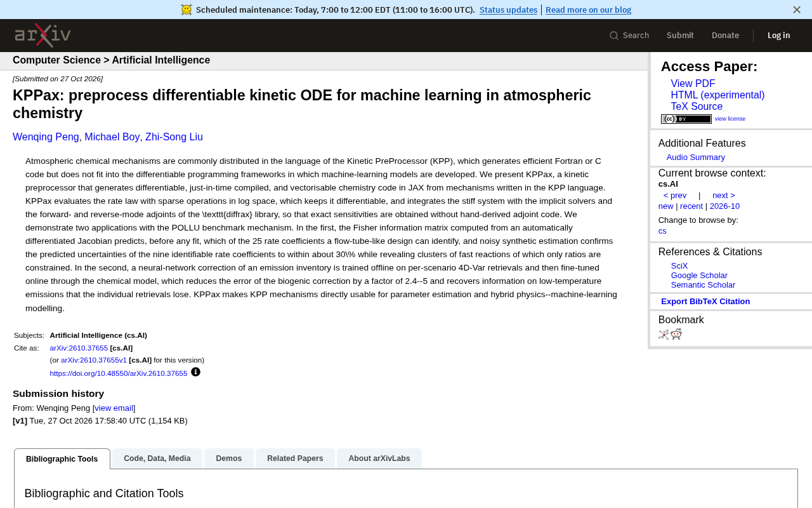Image resolution: width=812 pixels, height=508 pixels.
Task: Bookmark the paper on Reddit
Action: coord(676,335)
